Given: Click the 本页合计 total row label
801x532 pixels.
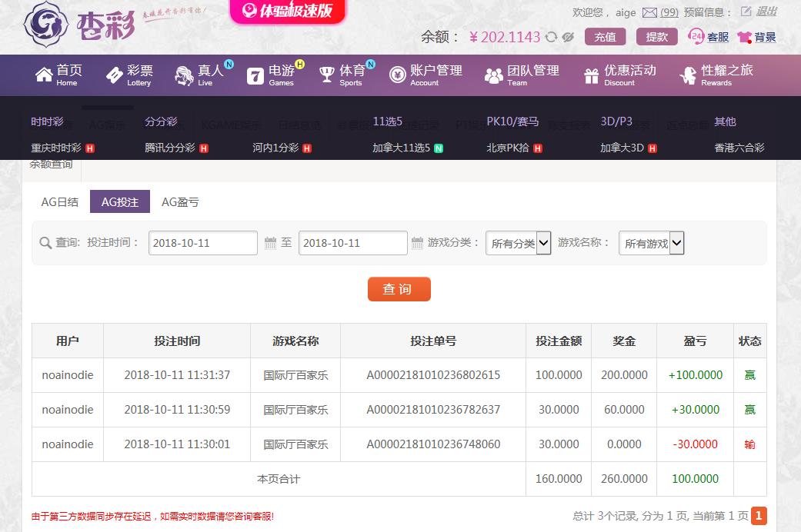Looking at the screenshot, I should point(279,479).
